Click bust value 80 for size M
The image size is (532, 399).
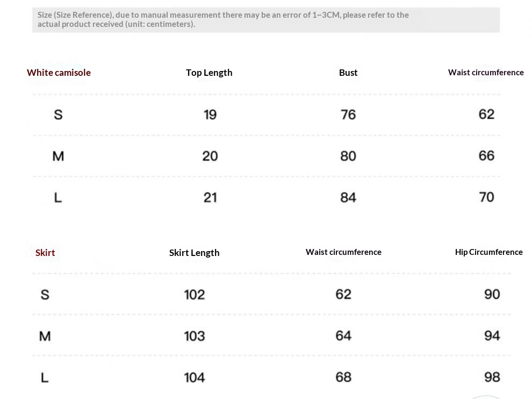tap(348, 156)
